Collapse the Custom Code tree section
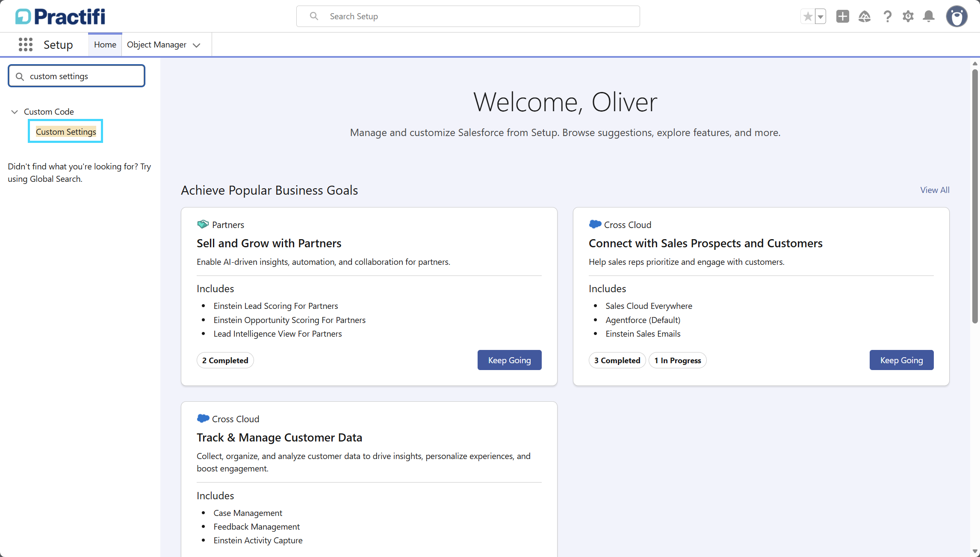 15,112
